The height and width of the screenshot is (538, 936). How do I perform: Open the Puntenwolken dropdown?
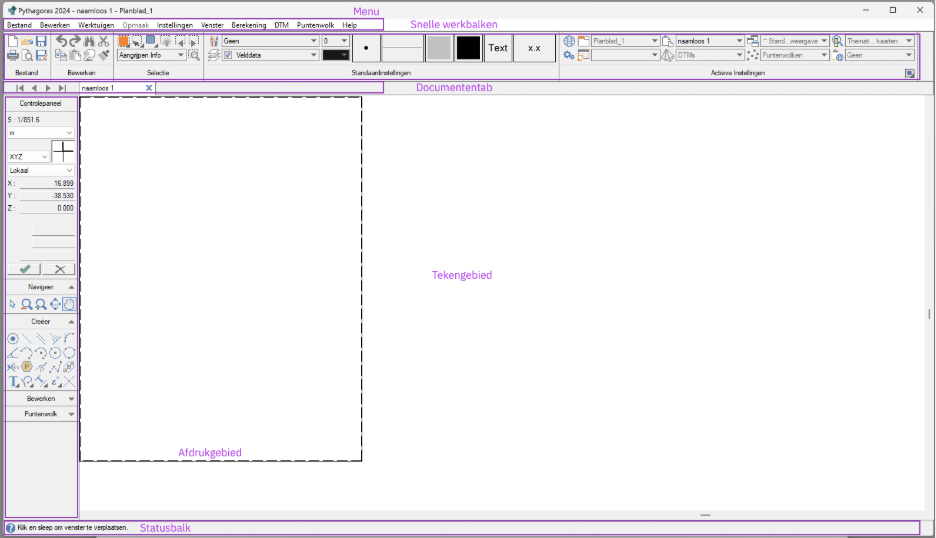click(x=795, y=55)
